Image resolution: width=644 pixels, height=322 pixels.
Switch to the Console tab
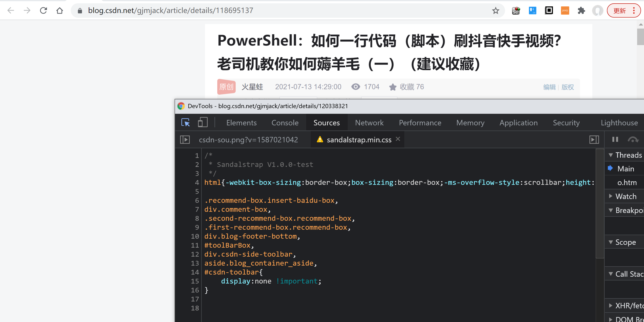285,123
